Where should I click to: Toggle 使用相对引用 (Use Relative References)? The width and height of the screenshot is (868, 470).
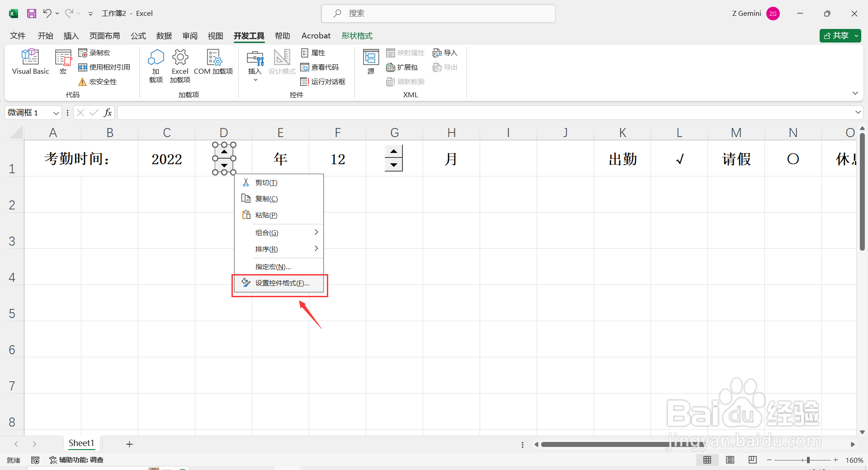click(x=104, y=67)
